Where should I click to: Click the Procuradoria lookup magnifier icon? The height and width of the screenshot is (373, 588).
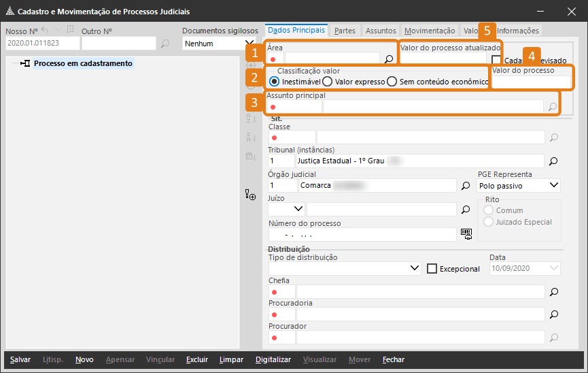(x=553, y=314)
